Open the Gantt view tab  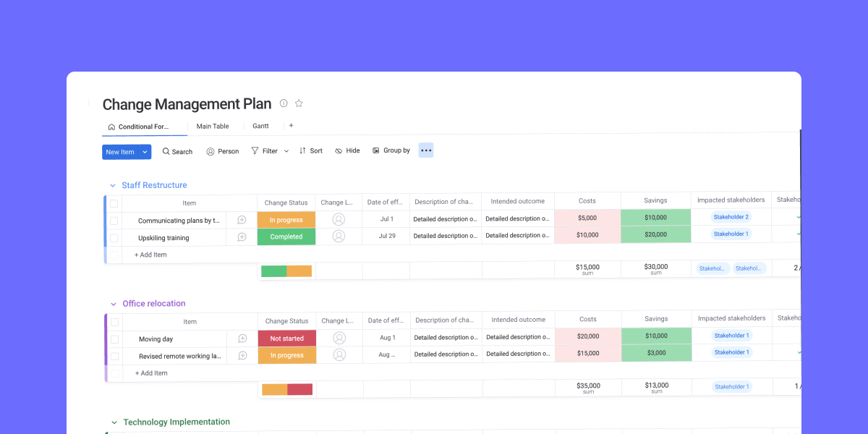tap(260, 125)
